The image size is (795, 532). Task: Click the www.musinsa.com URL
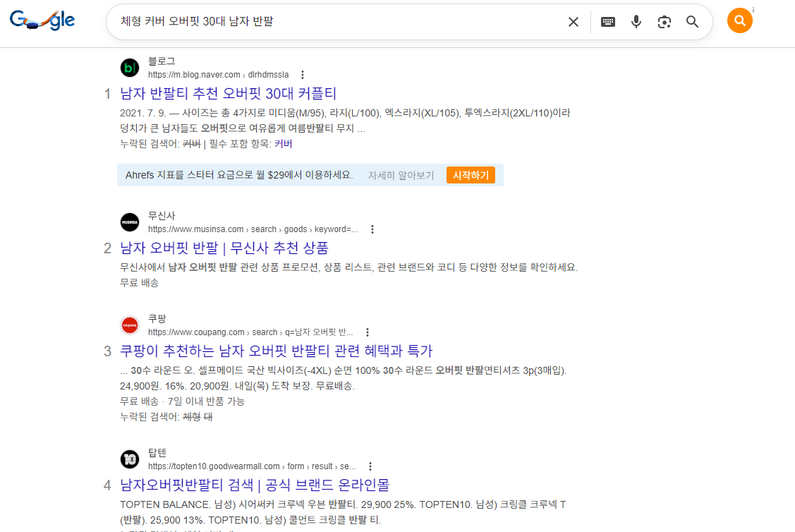[x=253, y=229]
